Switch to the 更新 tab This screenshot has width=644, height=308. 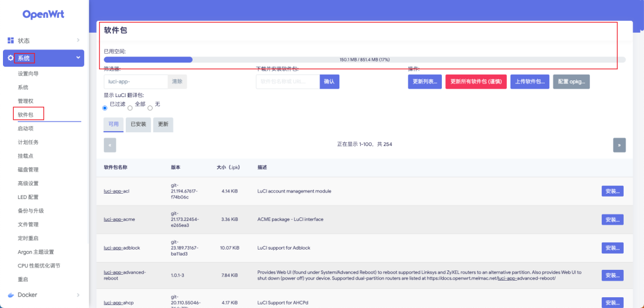163,125
